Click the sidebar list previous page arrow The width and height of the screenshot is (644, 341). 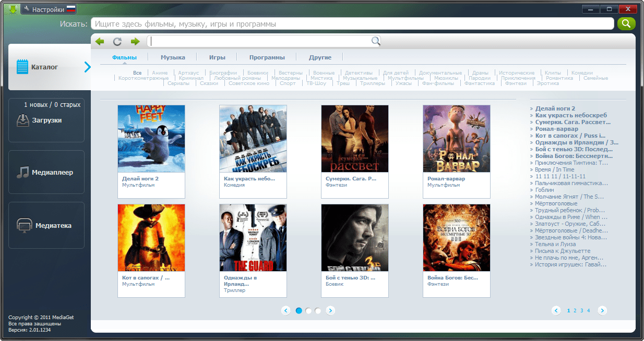(556, 311)
